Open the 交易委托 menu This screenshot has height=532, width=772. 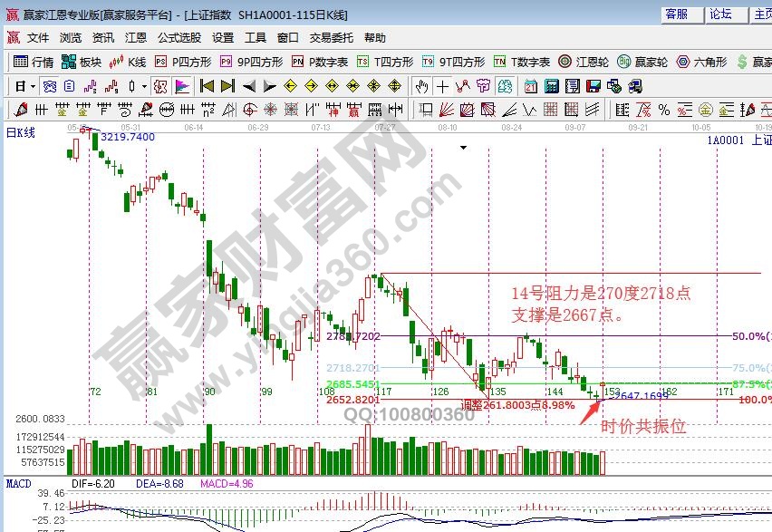click(x=332, y=38)
